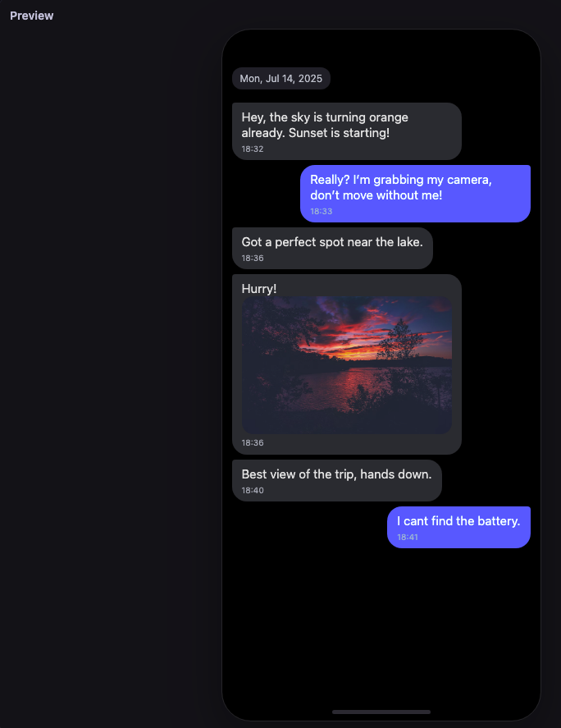Viewport: 561px width, 728px height.
Task: Select the 'Hurry!' caption text
Action: pos(259,289)
